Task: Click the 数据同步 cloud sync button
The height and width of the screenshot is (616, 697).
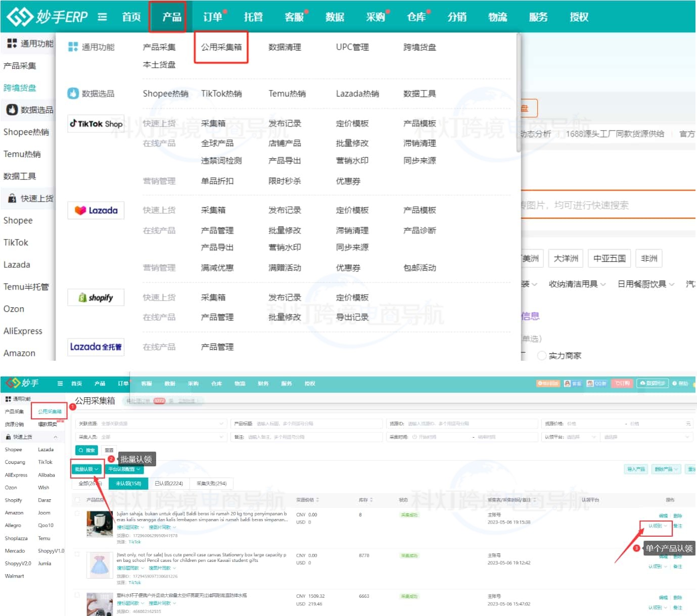Action: pyautogui.click(x=653, y=384)
